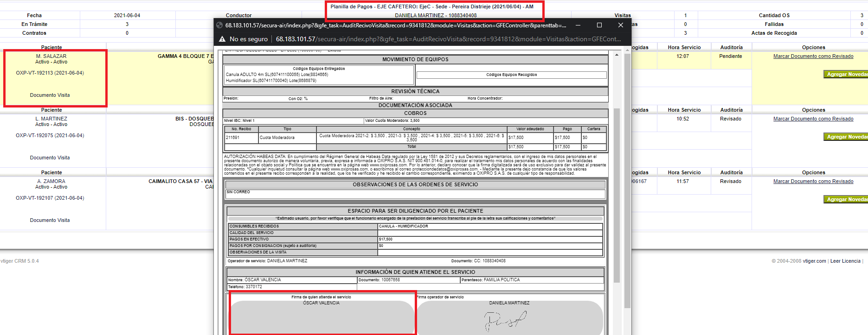Open Documento Visita for M. SALAZAR

50,95
